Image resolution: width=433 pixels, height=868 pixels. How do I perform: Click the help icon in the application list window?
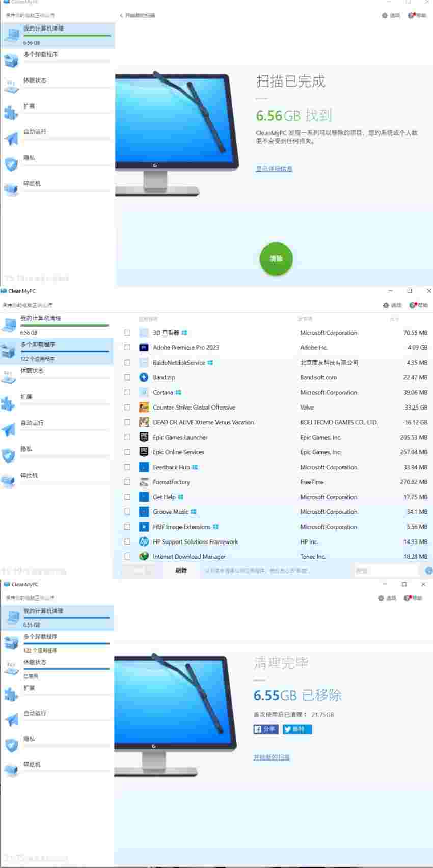(x=413, y=305)
